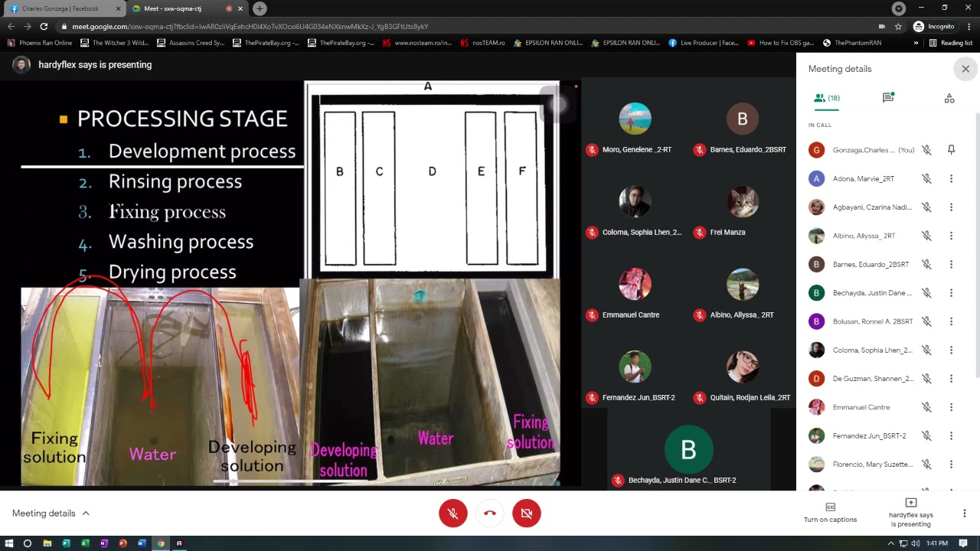Reload the current page
This screenshot has height=551, width=980.
pos(45,26)
